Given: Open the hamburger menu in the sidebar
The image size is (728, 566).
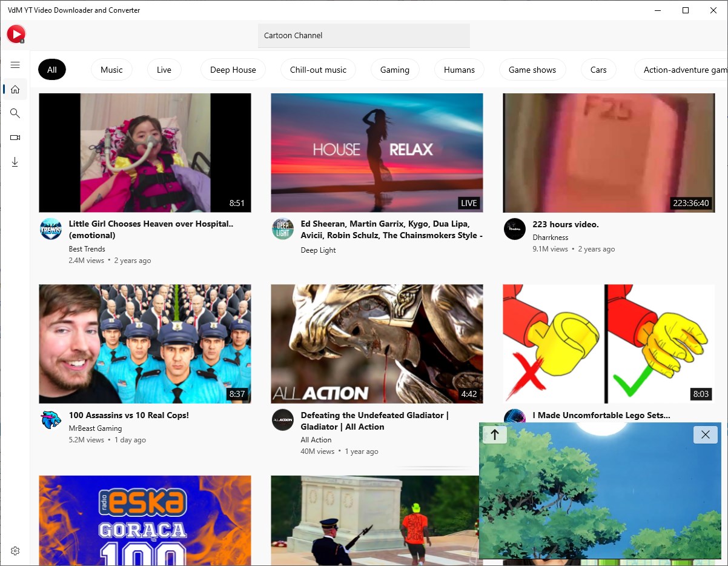Looking at the screenshot, I should pos(15,65).
